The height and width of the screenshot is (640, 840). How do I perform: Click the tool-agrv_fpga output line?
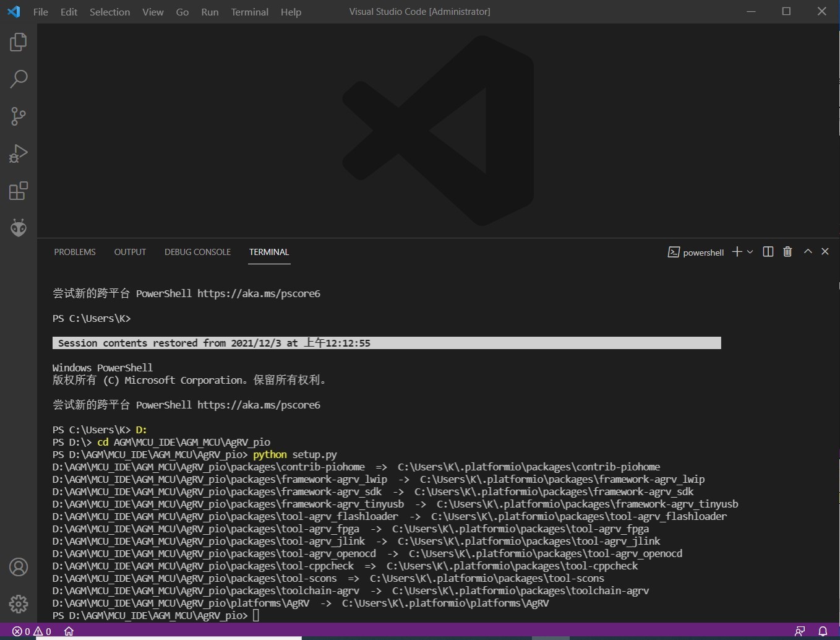[351, 529]
